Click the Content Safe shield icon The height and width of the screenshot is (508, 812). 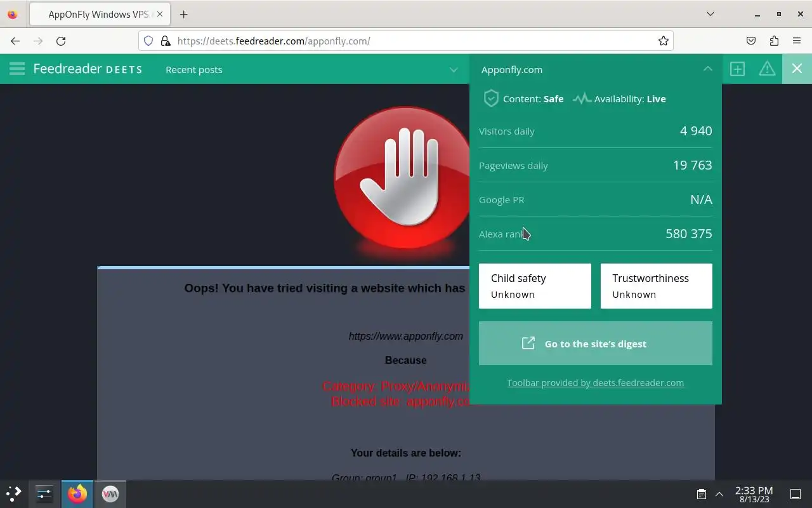pyautogui.click(x=491, y=98)
